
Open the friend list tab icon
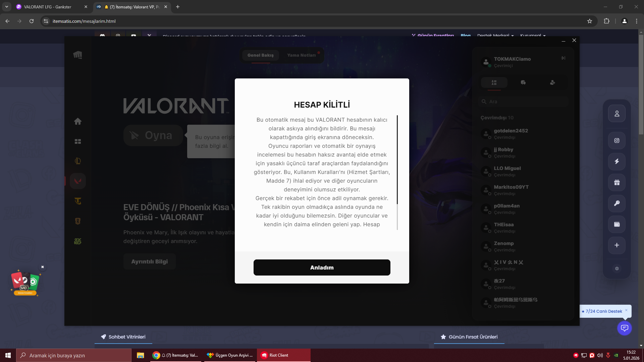tap(494, 82)
